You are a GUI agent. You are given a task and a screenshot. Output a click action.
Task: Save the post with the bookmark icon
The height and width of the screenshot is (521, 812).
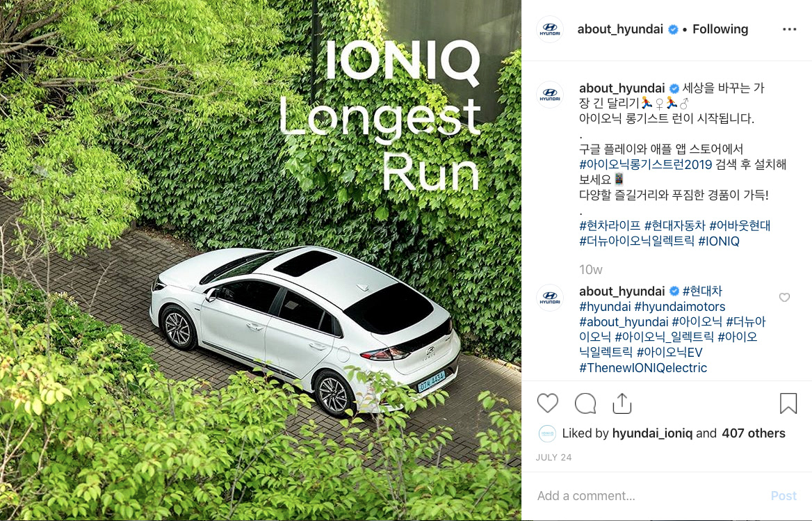point(788,403)
